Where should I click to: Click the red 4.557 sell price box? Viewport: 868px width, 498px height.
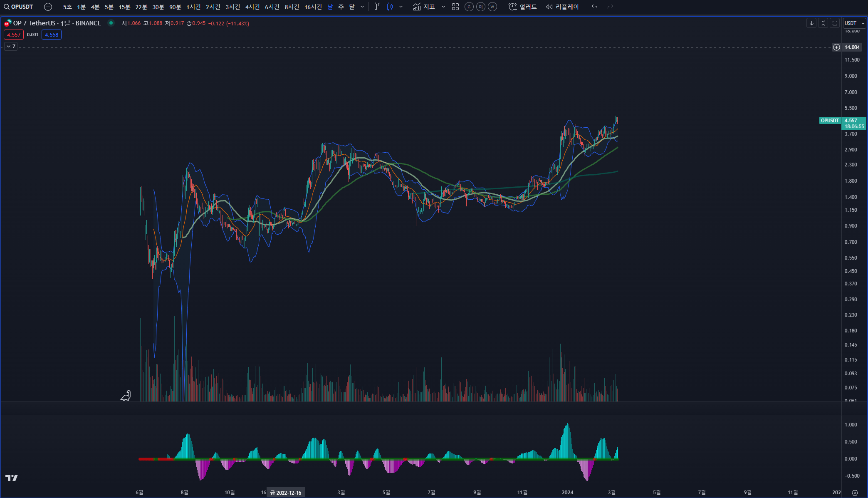click(x=14, y=35)
